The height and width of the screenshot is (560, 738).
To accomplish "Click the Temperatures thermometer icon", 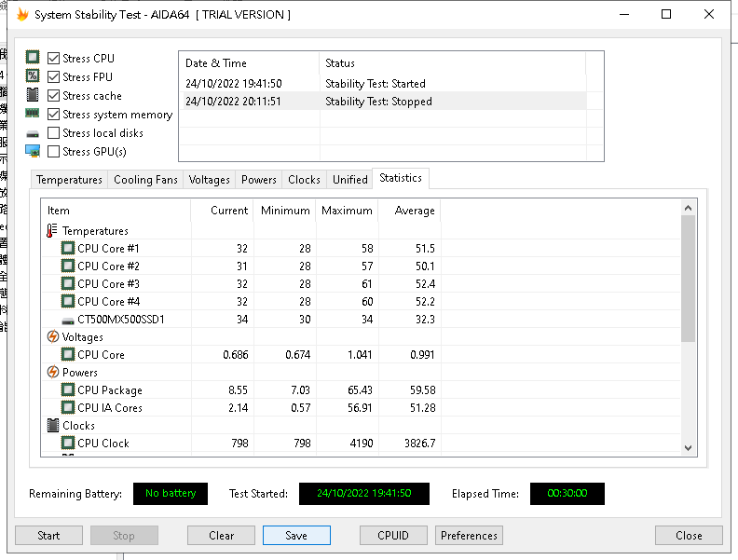I will (52, 230).
